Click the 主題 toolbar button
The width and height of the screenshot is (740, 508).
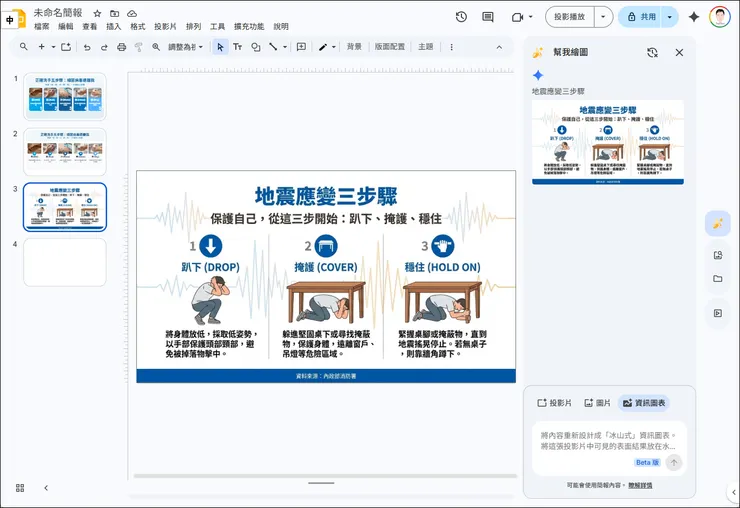pos(425,47)
